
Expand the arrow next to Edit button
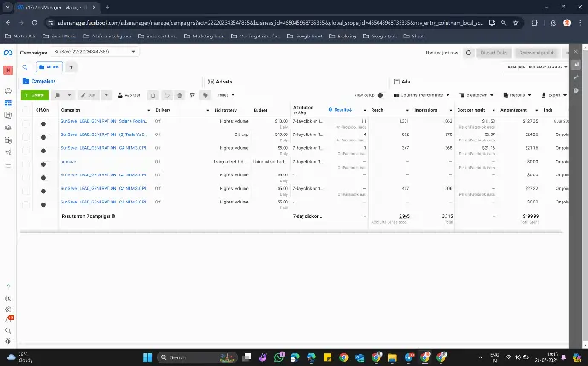[x=107, y=95]
